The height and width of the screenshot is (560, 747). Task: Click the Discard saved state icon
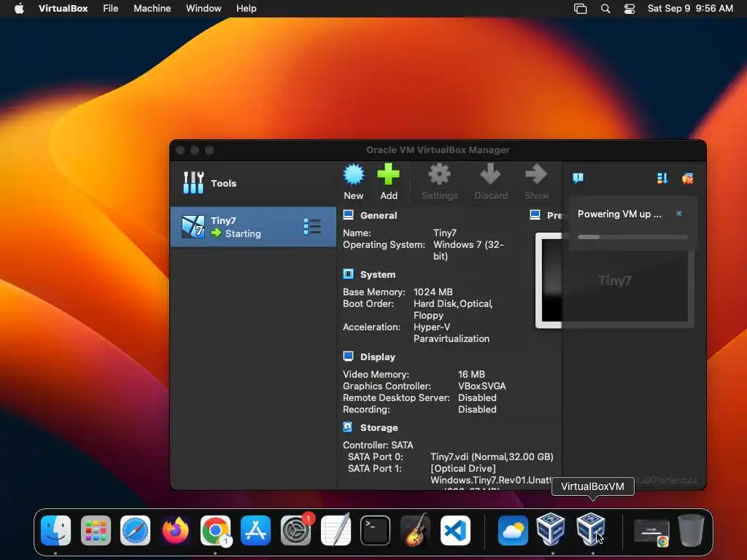click(490, 174)
